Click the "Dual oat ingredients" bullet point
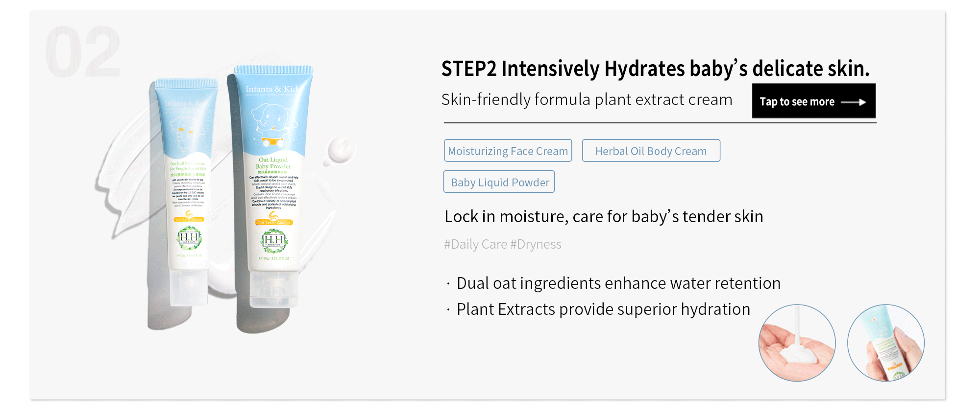This screenshot has width=980, height=411. (x=618, y=283)
